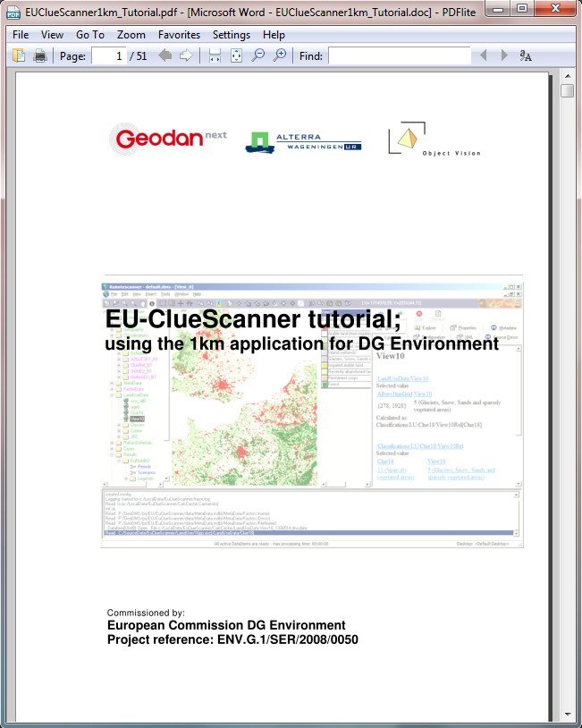Open the Favorites menu
The image size is (582, 728).
point(179,35)
